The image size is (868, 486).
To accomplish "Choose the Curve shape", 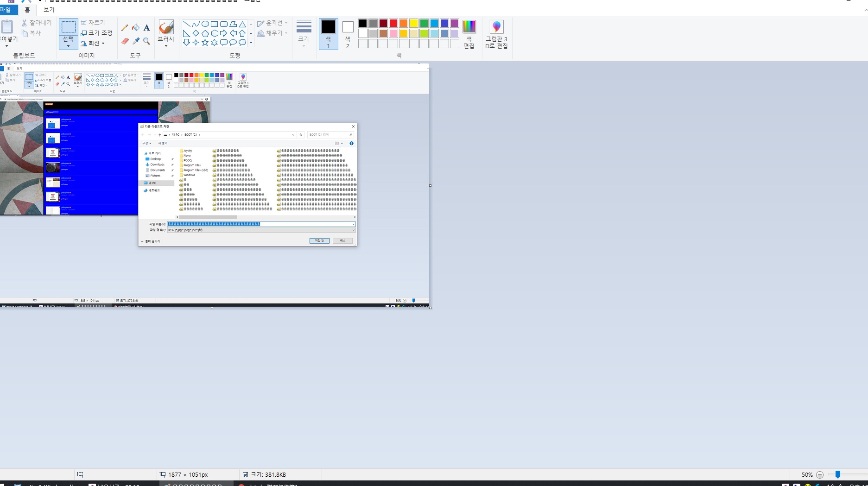I will click(196, 24).
